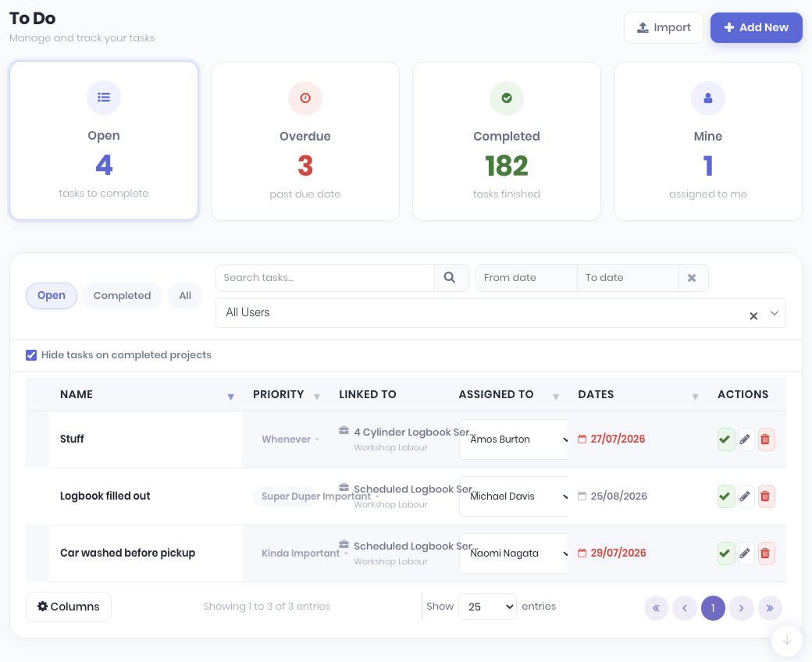Switch to the Completed filter tab
Screen dimensions: 812x662
[x=123, y=296]
